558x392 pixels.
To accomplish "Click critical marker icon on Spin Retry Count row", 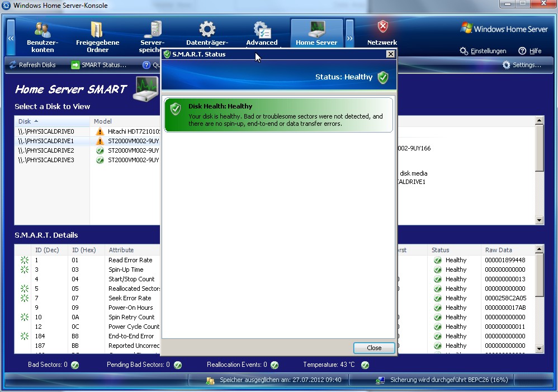I will [25, 317].
